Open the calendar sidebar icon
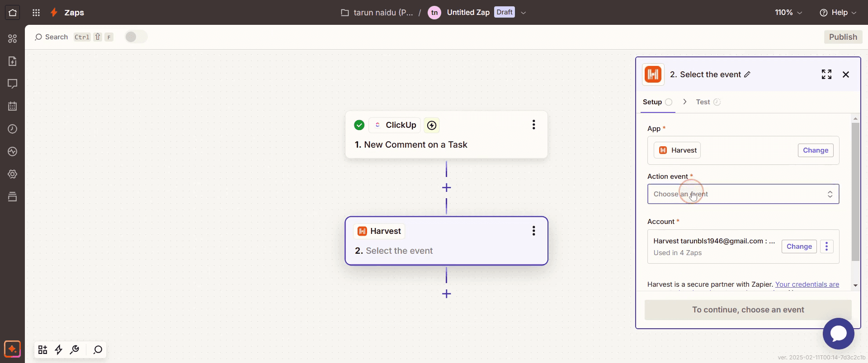Viewport: 868px width, 363px height. 13,106
